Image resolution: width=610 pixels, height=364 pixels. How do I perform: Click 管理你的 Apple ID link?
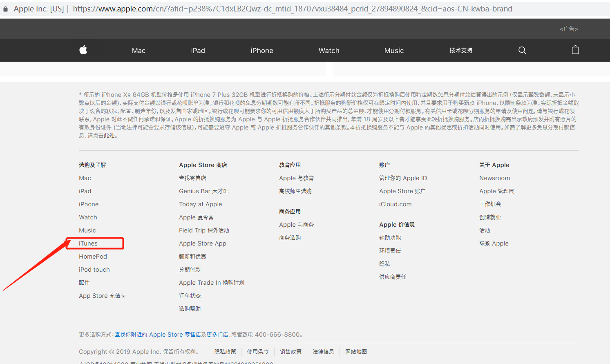(x=403, y=178)
